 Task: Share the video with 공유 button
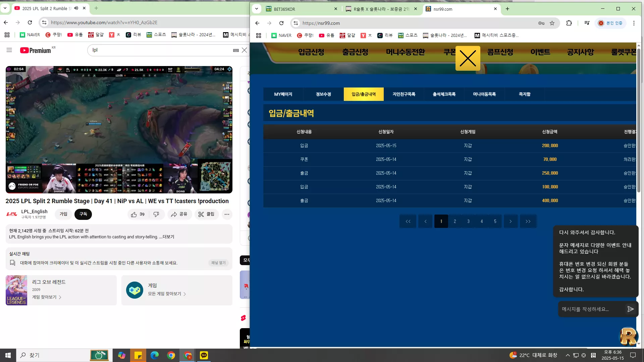tap(179, 214)
